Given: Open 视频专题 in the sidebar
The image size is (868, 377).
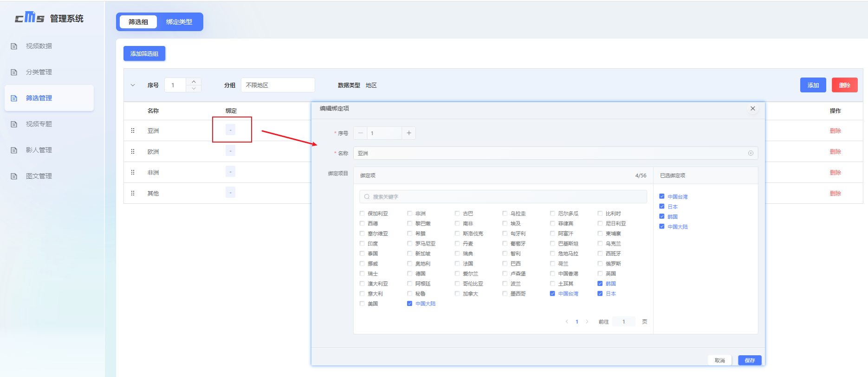Looking at the screenshot, I should click(x=39, y=124).
